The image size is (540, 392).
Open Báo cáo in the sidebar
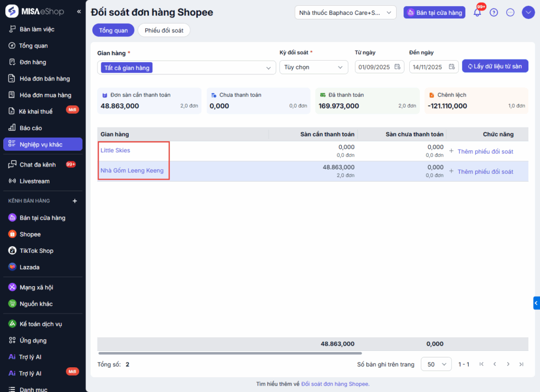(43, 128)
